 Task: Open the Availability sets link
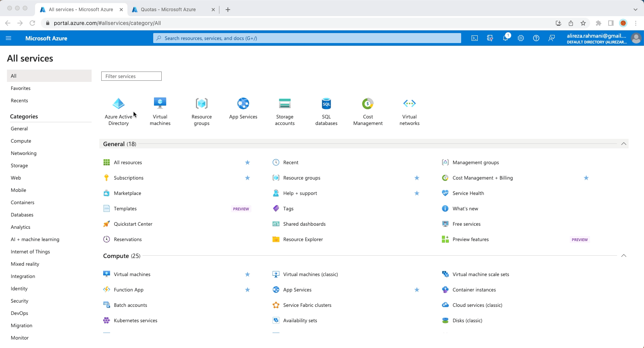[x=300, y=320]
